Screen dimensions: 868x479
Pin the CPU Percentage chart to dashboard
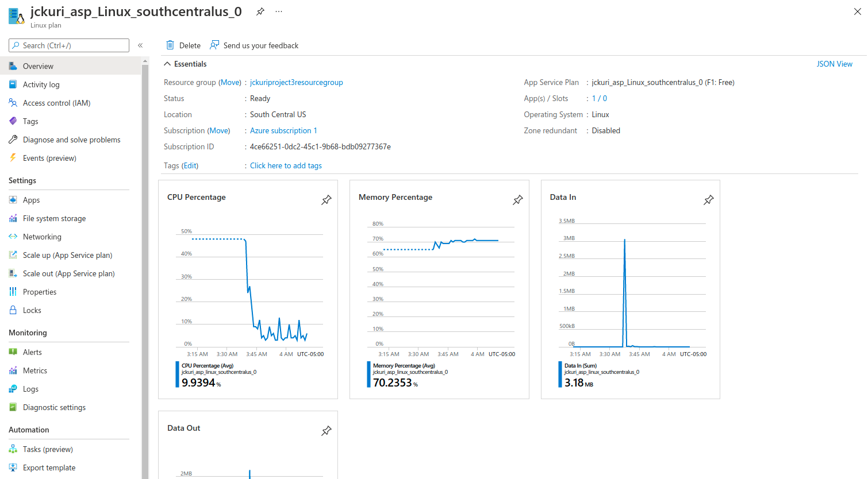[327, 200]
